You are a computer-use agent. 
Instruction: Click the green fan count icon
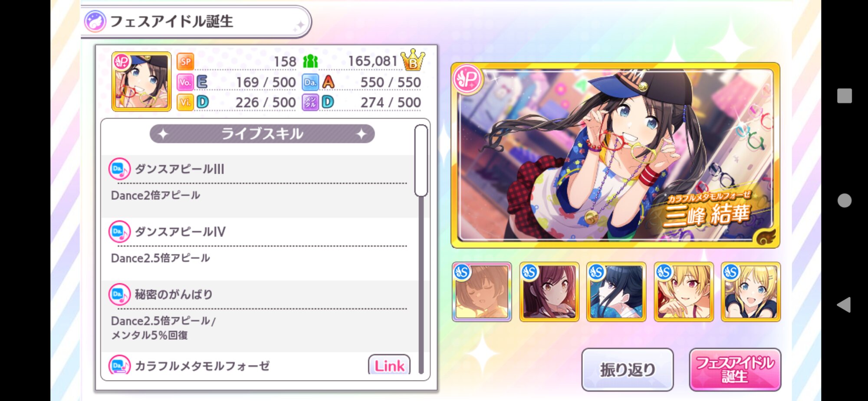pyautogui.click(x=310, y=61)
